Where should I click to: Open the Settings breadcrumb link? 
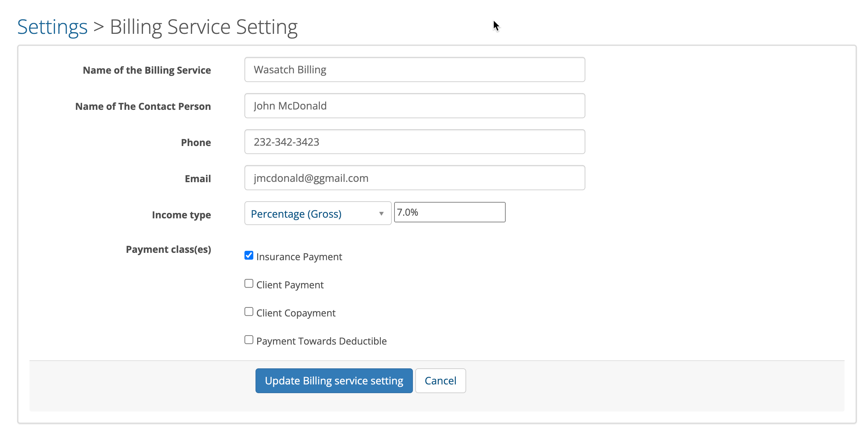(x=52, y=27)
